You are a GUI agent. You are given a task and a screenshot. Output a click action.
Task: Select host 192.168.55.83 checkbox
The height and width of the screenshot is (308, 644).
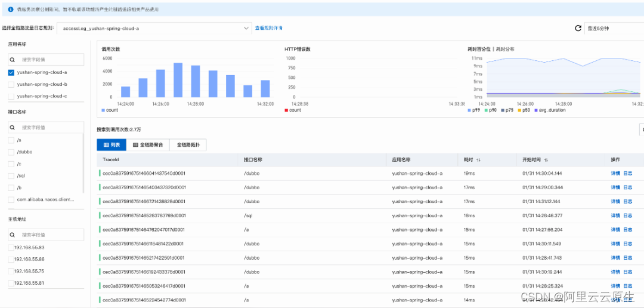click(x=11, y=248)
